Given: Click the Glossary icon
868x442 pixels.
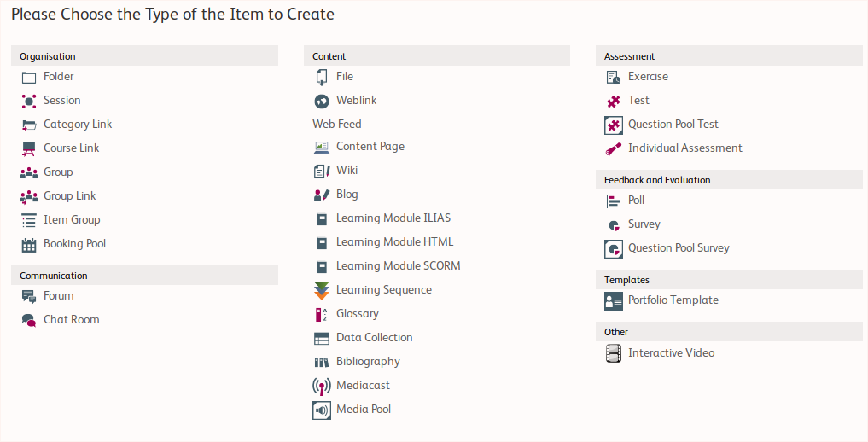Looking at the screenshot, I should coord(322,314).
